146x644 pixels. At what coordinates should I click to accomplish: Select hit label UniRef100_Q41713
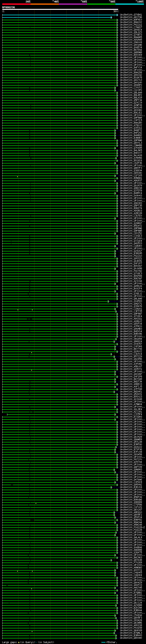click(x=131, y=80)
